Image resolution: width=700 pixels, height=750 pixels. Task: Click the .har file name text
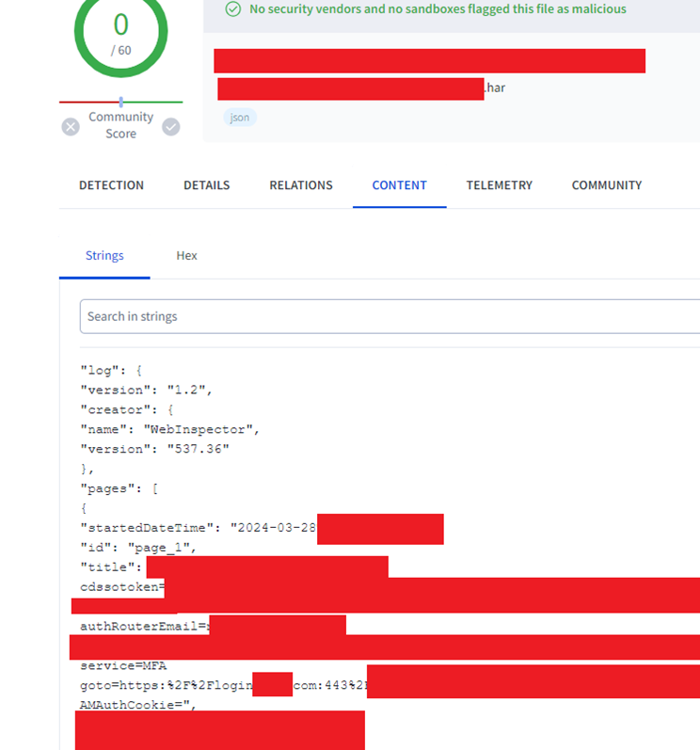pyautogui.click(x=495, y=88)
